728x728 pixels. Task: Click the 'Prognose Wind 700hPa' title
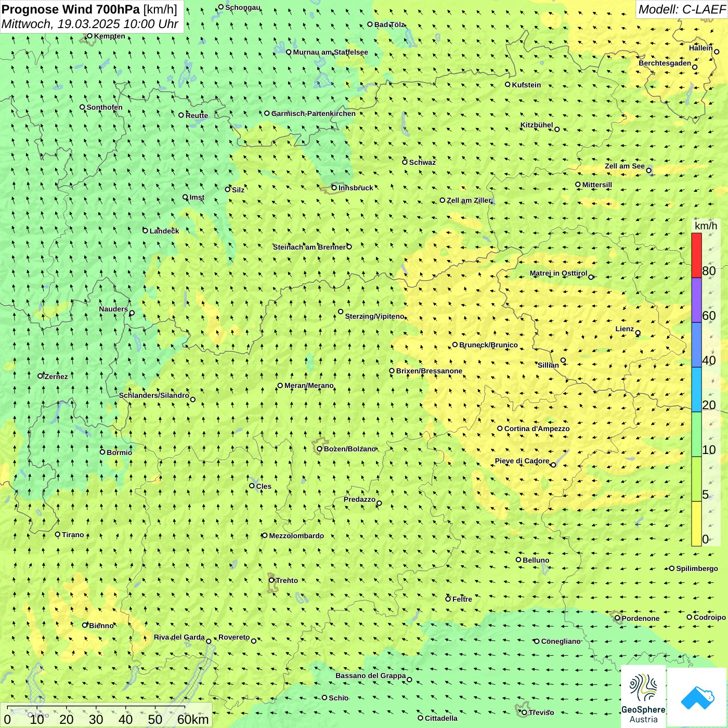click(x=71, y=9)
